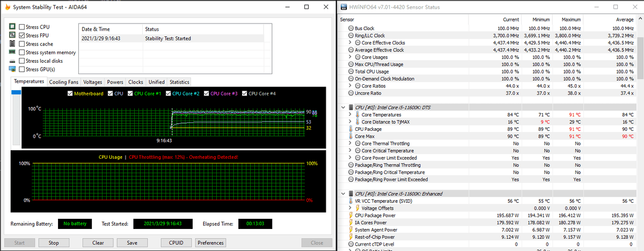Click the thermometer icon beside Core Max
Viewport: 644px width, 251px height.
[x=351, y=136]
